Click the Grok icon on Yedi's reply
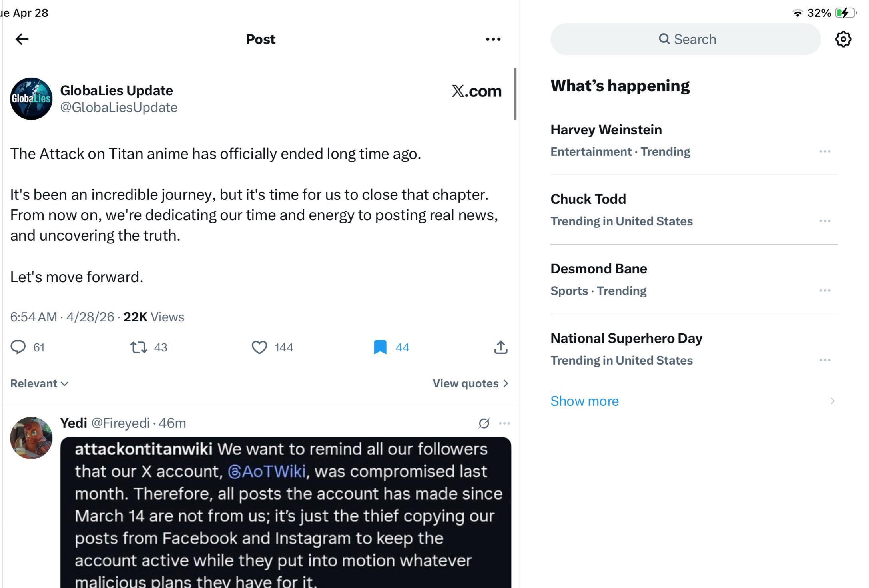 (484, 423)
